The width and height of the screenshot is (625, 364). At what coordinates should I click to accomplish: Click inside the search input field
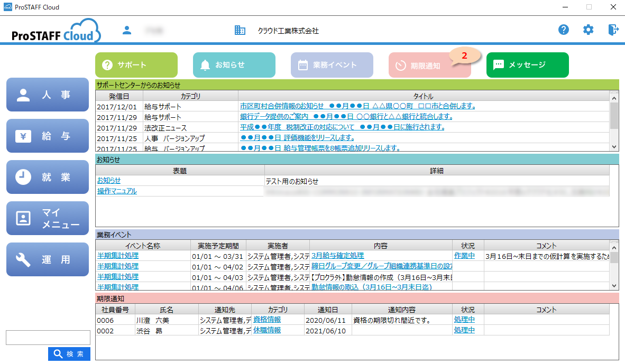pyautogui.click(x=48, y=337)
